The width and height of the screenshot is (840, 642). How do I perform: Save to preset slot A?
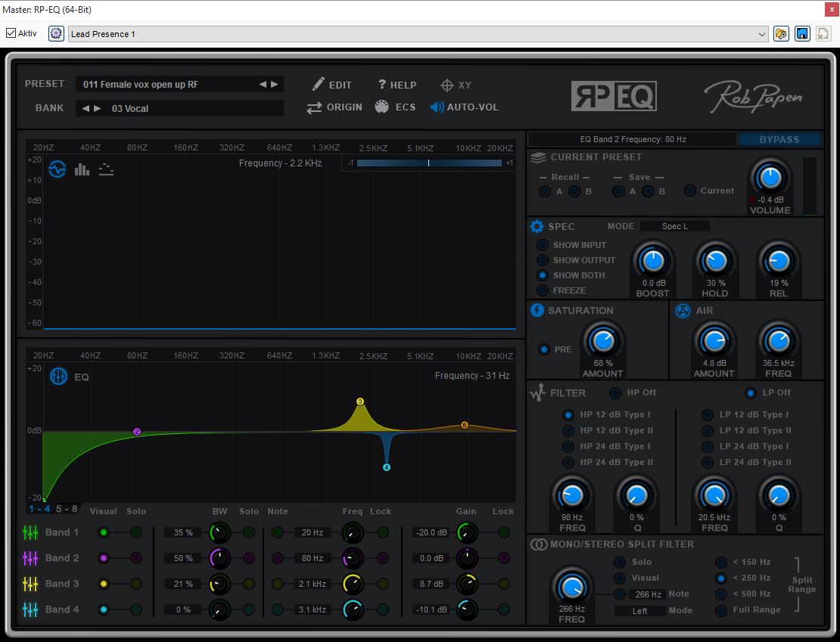tap(618, 191)
